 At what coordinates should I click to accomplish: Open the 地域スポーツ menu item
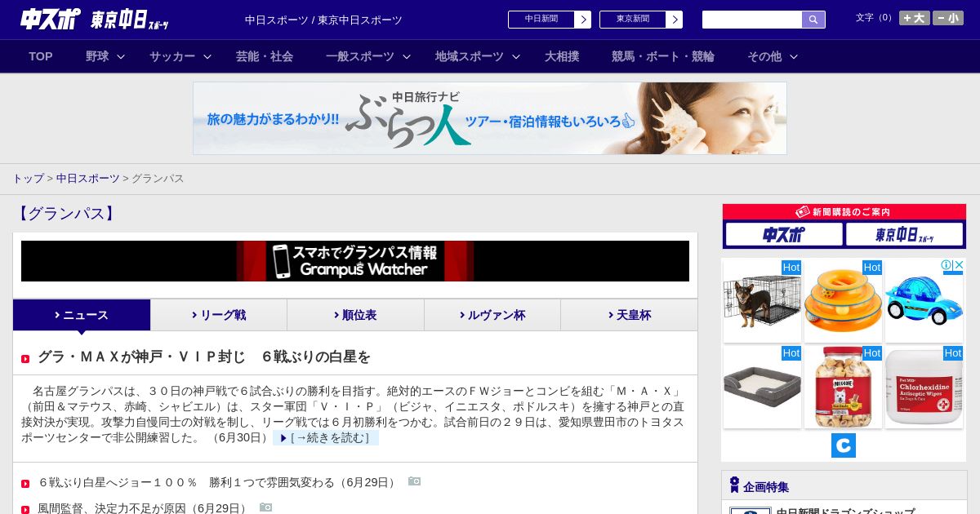(470, 56)
